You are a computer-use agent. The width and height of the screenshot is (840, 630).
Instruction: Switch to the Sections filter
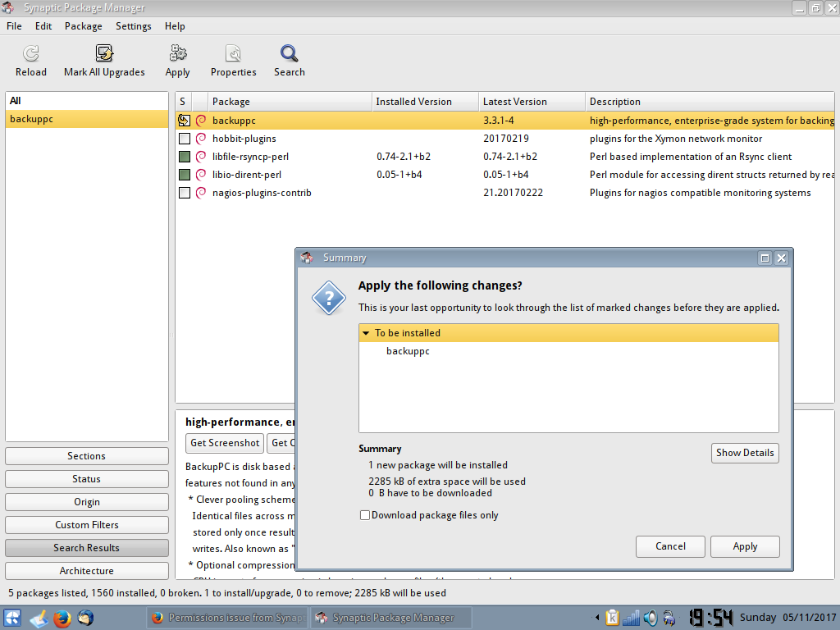(x=87, y=456)
